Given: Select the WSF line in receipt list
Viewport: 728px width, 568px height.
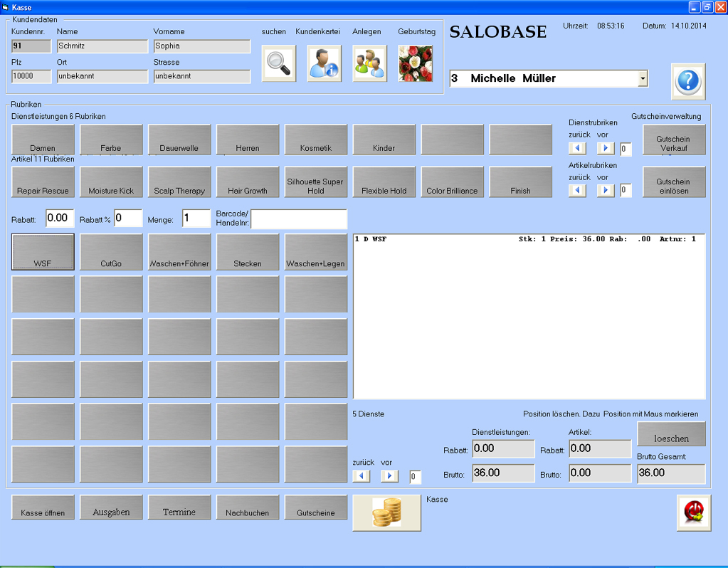Looking at the screenshot, I should 528,239.
